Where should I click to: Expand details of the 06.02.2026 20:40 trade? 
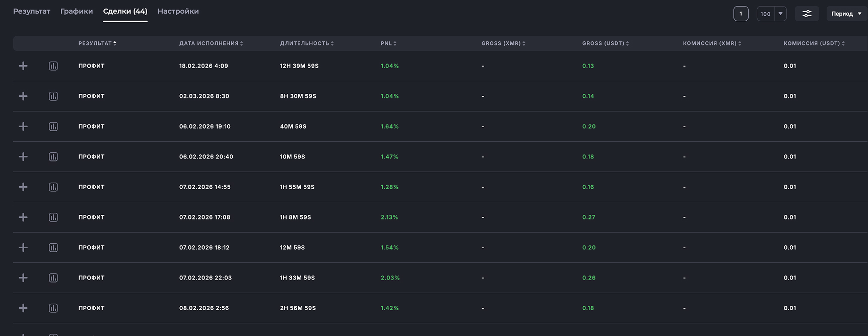(23, 157)
